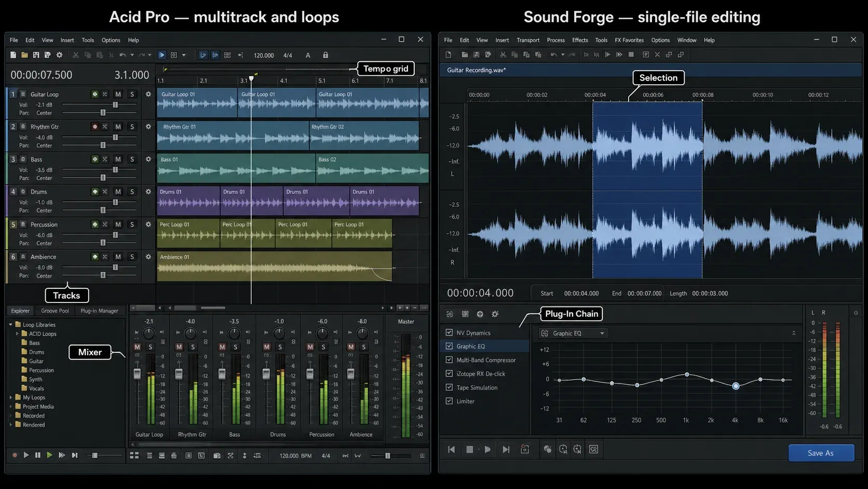Collapse the Graphic EQ panel chevron
Viewport: 868px width, 489px height.
793,333
